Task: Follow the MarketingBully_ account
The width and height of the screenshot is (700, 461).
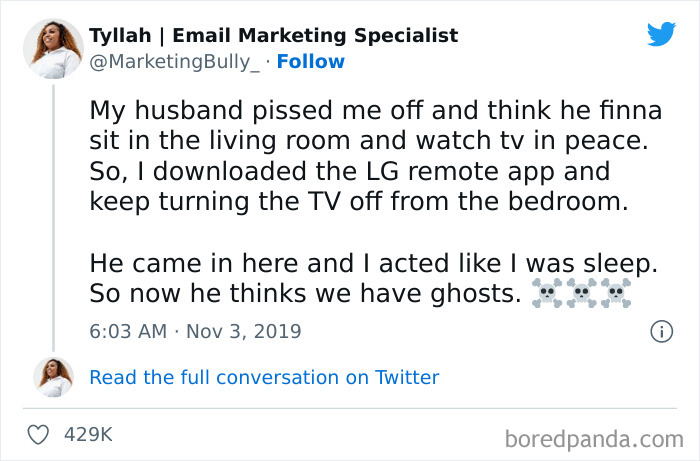Action: pos(310,62)
